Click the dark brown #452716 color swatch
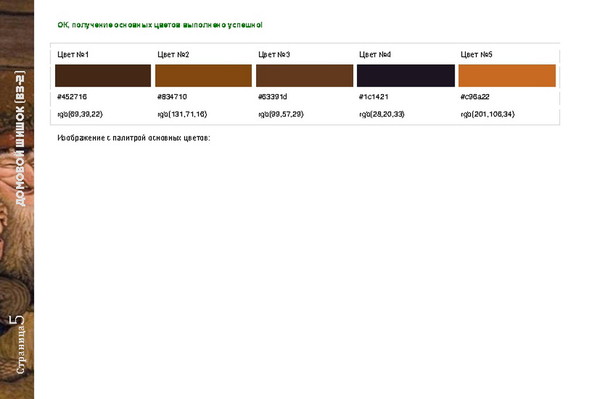 point(103,76)
